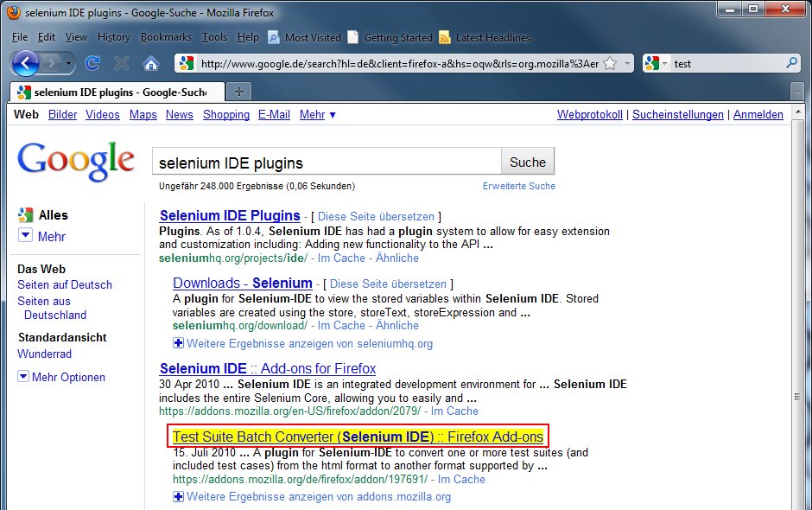
Task: Go back with the back arrow button
Action: click(25, 63)
